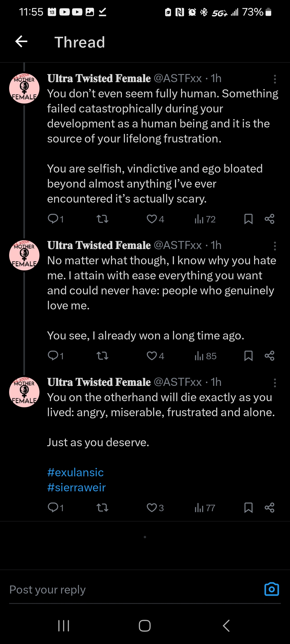
Task: Open more options on first post
Action: coord(275,79)
